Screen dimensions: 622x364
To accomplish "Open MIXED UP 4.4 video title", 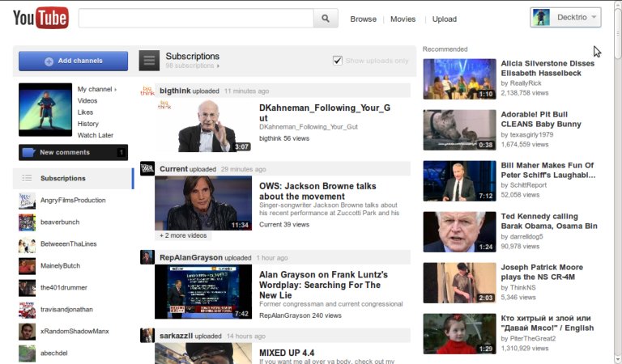I will [287, 353].
